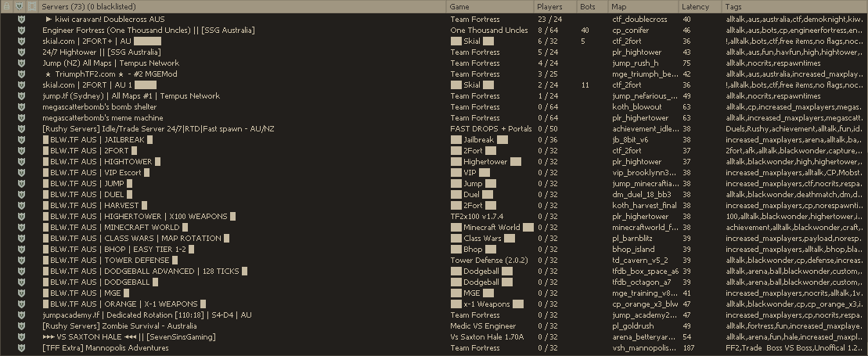The width and height of the screenshot is (868, 356).
Task: Select BLW.TF AUS ORANGE X-1 WEAPONS name
Action: 124,304
